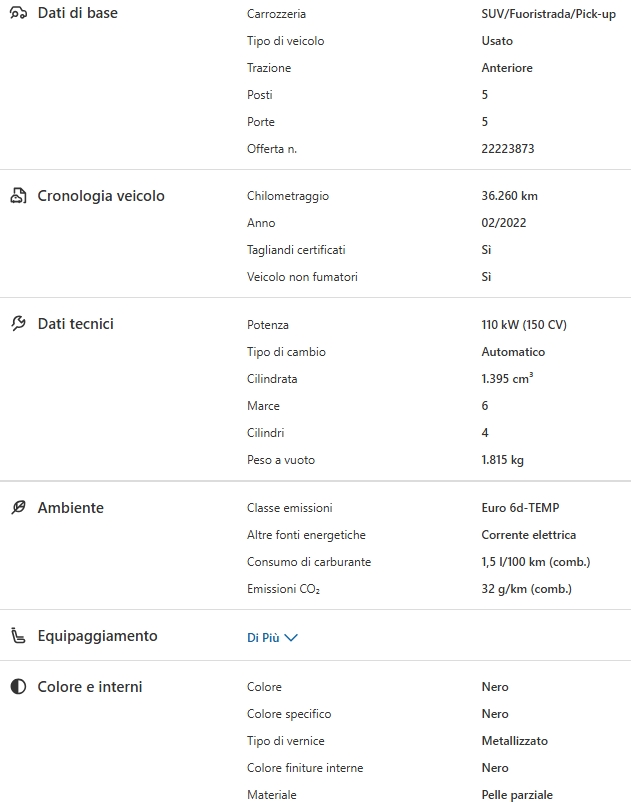This screenshot has height=802, width=631.
Task: Click the Ambiente section heading
Action: point(70,508)
